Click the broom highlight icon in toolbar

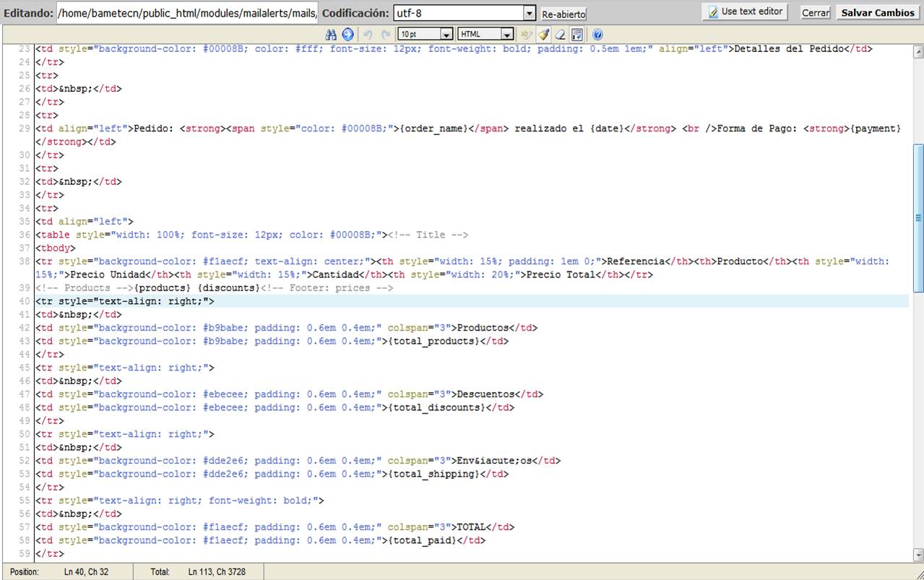pos(543,35)
